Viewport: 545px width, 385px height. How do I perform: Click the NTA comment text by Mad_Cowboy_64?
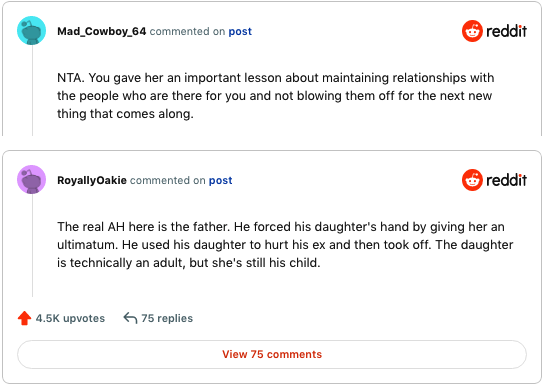click(x=275, y=96)
